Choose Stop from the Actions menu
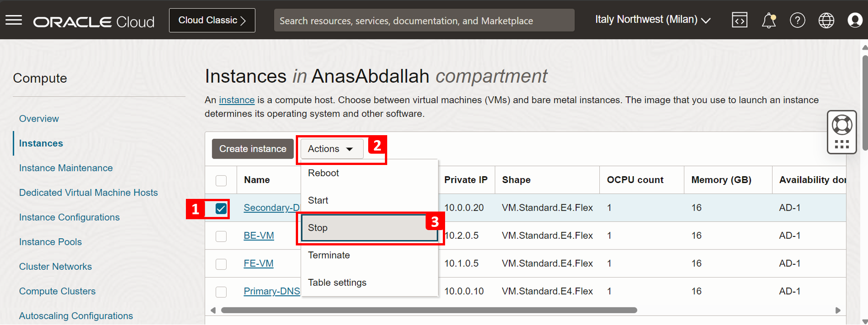This screenshot has width=868, height=325. [370, 228]
